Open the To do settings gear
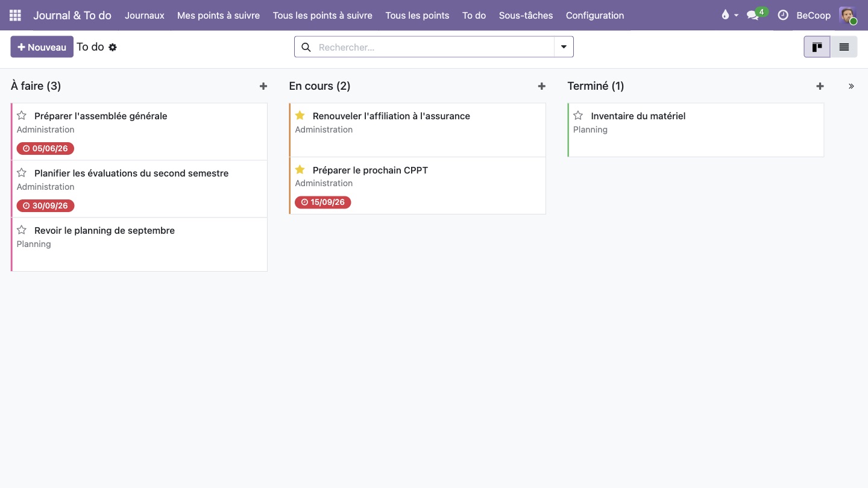The height and width of the screenshot is (488, 868). coord(113,47)
